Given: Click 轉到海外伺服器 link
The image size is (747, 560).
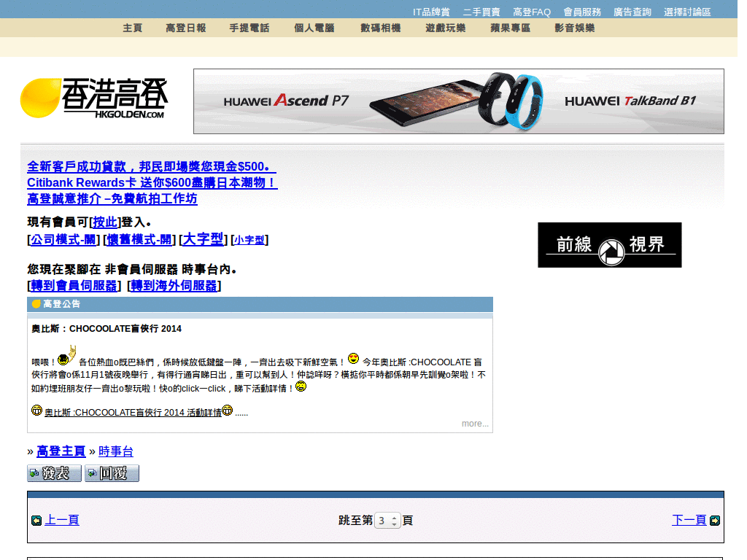Looking at the screenshot, I should 174,286.
